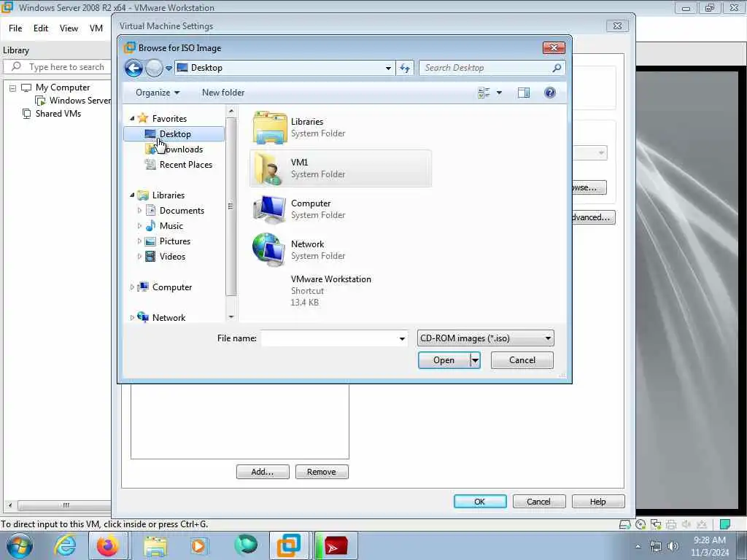The width and height of the screenshot is (747, 560).
Task: Click Cancel in Browse for ISO dialog
Action: coord(522,360)
